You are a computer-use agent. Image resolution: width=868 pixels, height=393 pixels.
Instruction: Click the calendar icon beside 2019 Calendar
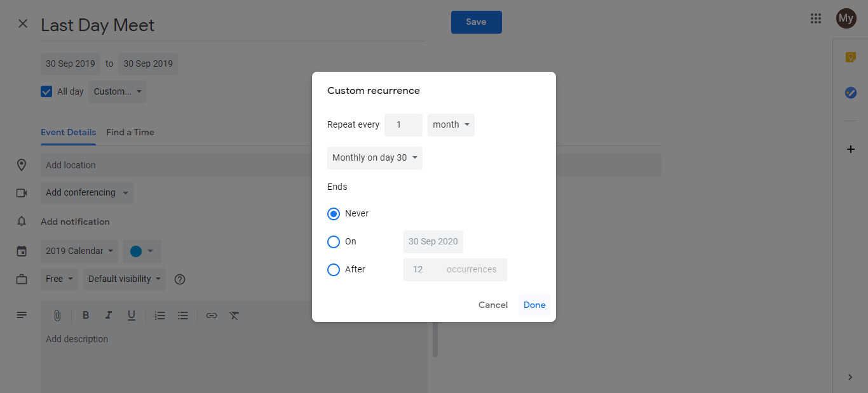coord(22,251)
